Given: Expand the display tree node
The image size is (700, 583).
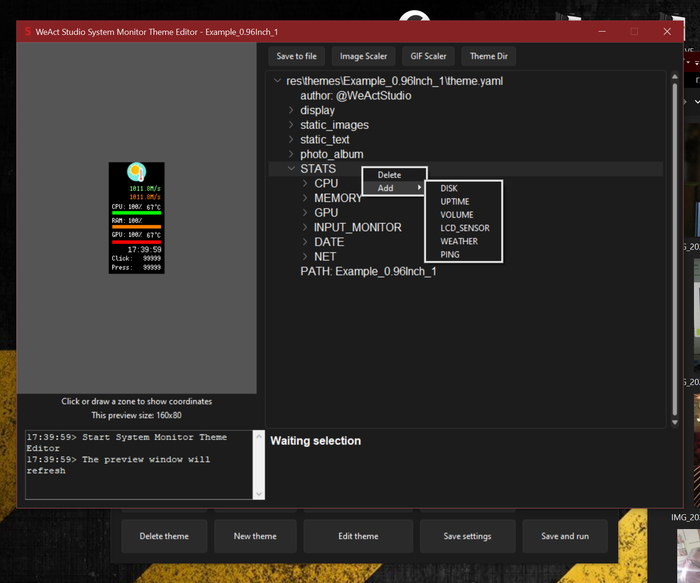Looking at the screenshot, I should (x=291, y=111).
